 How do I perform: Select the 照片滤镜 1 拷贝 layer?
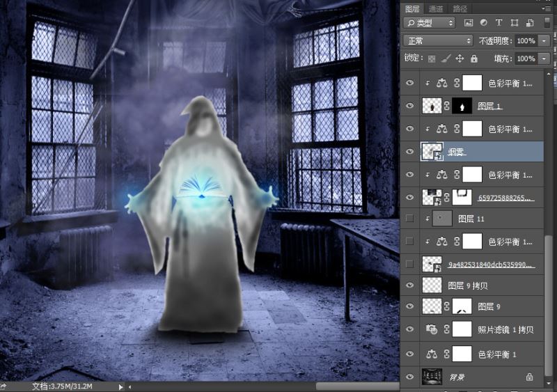505,330
